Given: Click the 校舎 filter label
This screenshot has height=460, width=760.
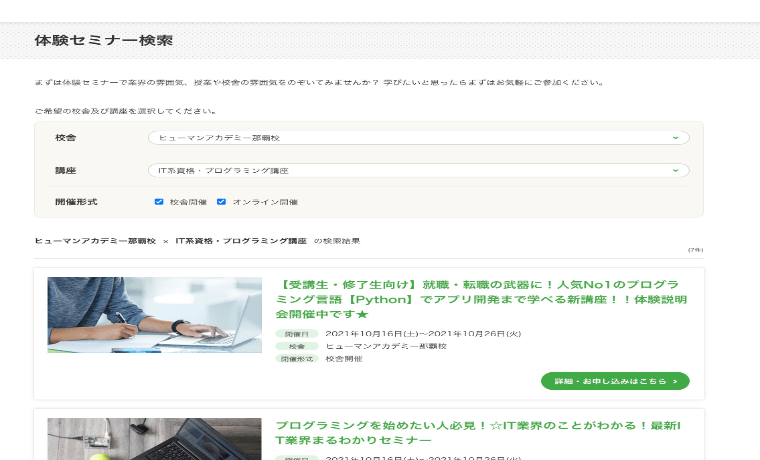Looking at the screenshot, I should (x=65, y=138).
